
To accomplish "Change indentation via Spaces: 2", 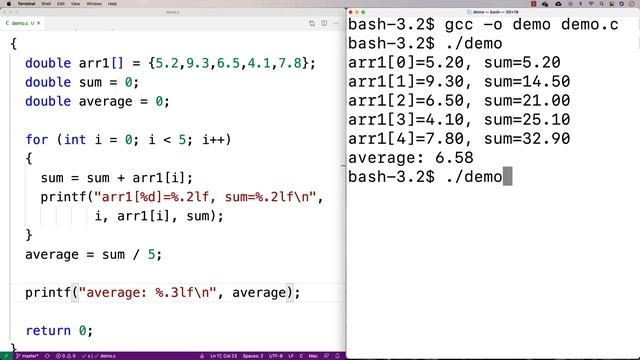I will tap(253, 356).
